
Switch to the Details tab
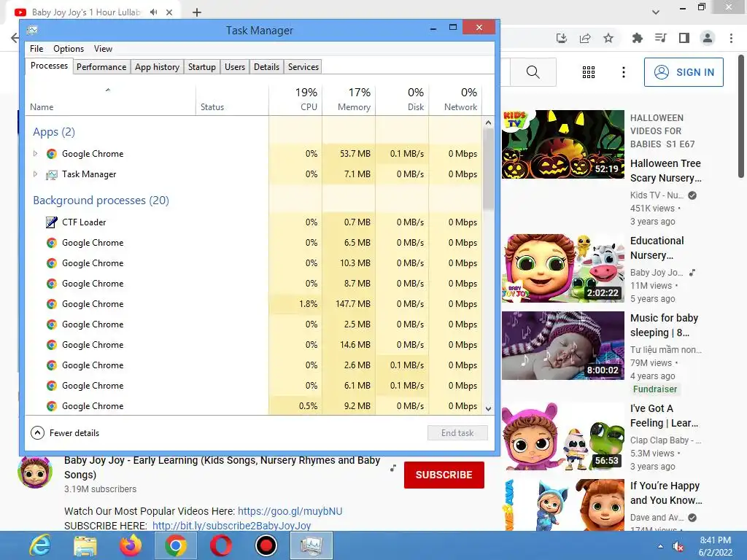click(267, 67)
